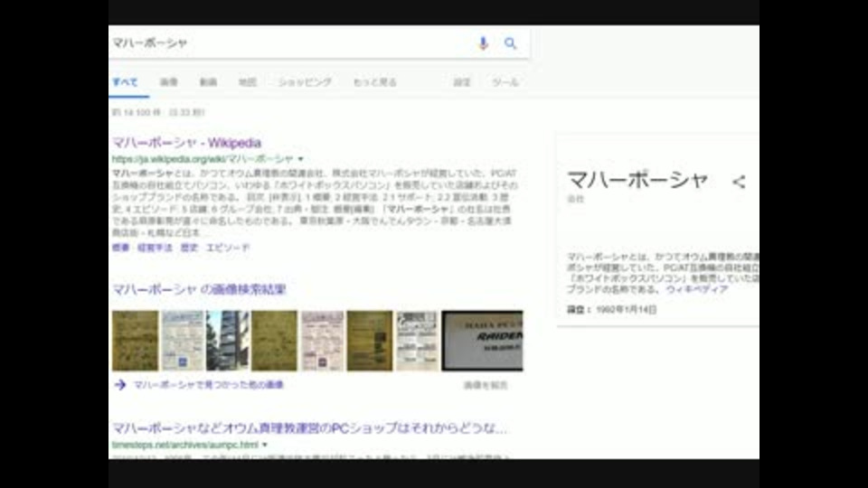Image resolution: width=868 pixels, height=488 pixels.
Task: Open dropdown arrow next to timesteps.net URL
Action: 265,445
